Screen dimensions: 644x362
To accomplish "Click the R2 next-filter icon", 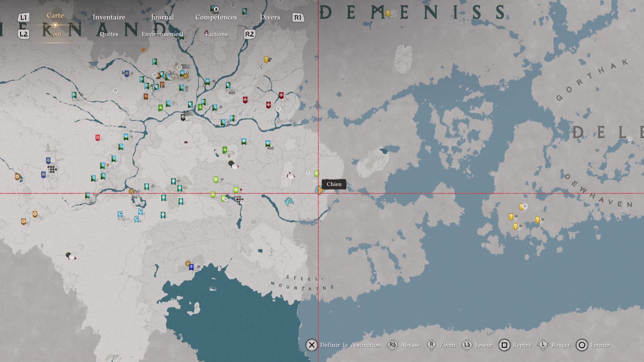I will coord(249,34).
